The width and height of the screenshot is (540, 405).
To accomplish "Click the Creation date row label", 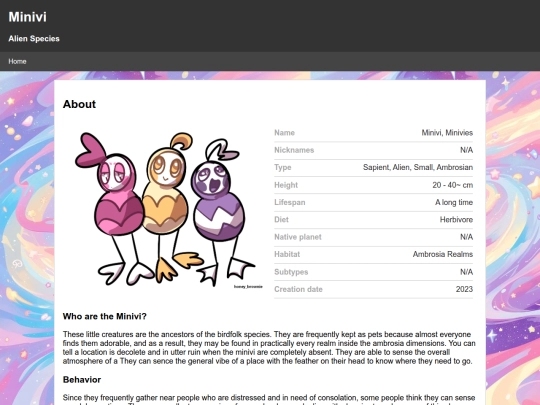I will pos(298,289).
